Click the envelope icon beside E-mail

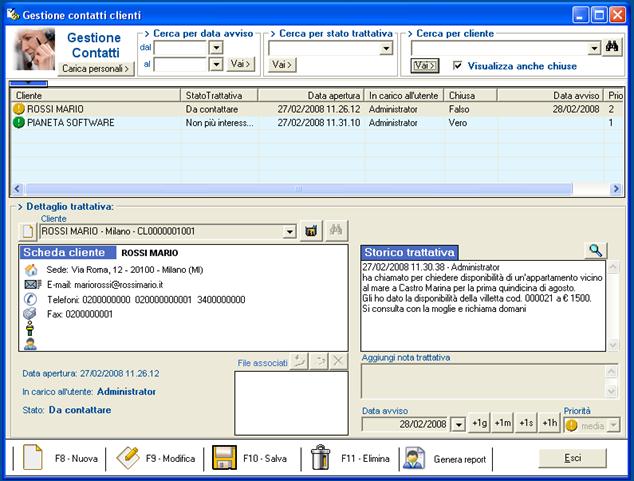click(32, 285)
